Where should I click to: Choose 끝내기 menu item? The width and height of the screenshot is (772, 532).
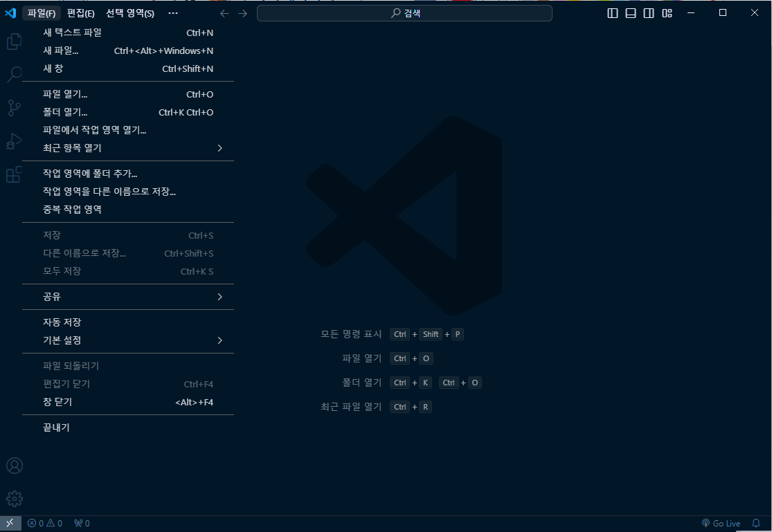pos(128,428)
